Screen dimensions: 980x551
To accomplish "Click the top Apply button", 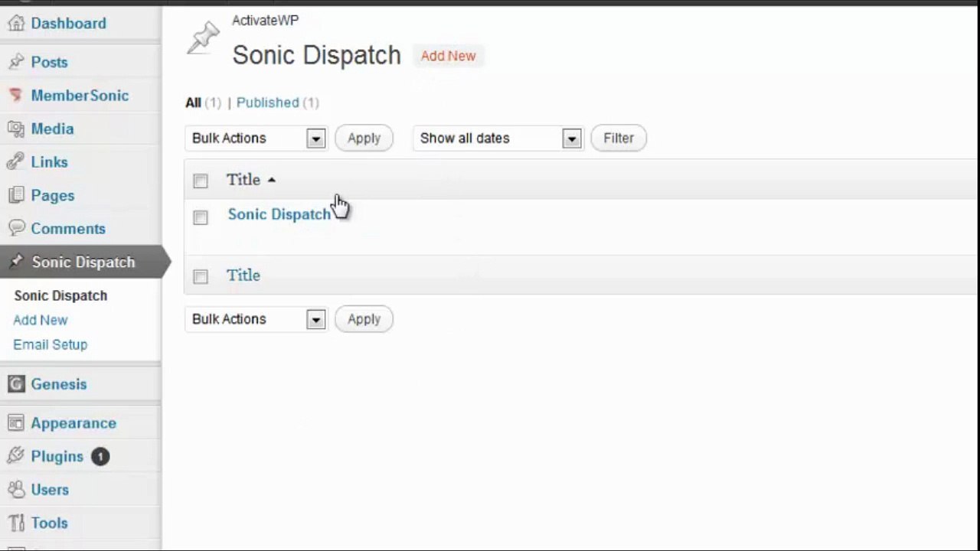I will point(364,138).
